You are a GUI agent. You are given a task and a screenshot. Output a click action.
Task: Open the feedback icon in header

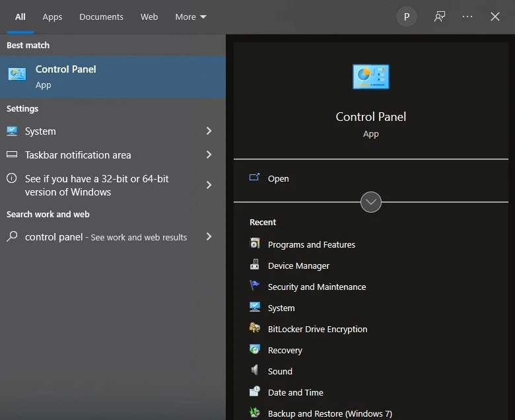pos(440,17)
